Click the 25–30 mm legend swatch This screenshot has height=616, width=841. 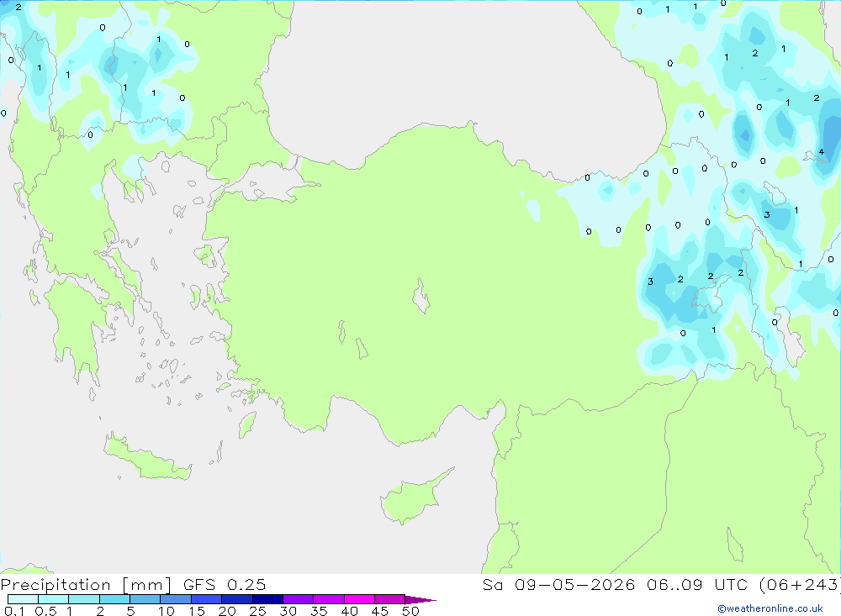point(267,599)
